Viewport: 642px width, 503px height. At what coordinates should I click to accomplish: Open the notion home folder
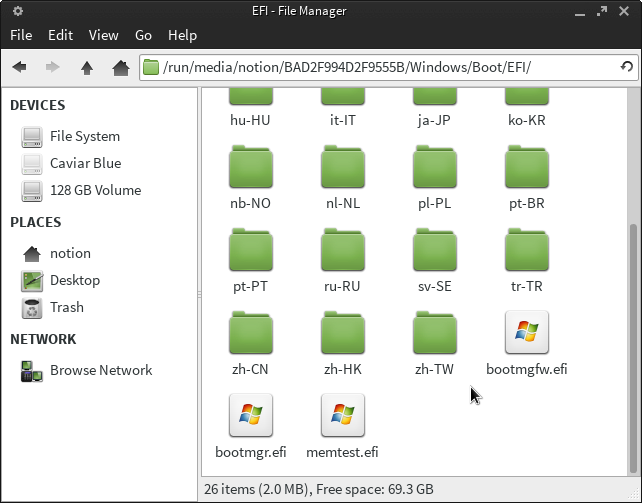pyautogui.click(x=56, y=253)
